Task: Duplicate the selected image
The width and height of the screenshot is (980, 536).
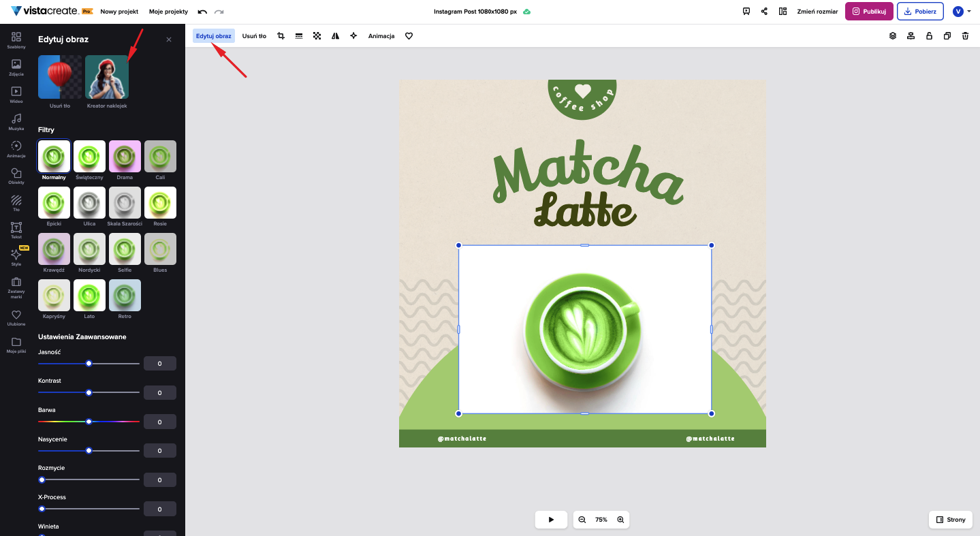Action: 947,36
